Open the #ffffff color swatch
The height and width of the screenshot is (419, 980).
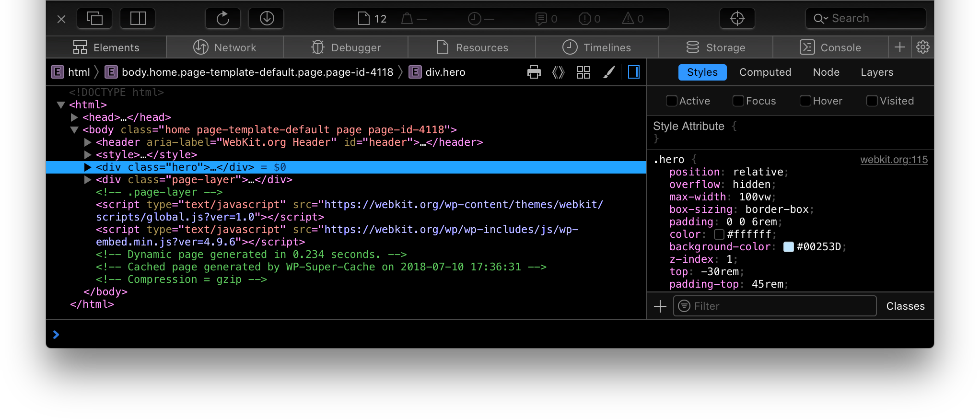pyautogui.click(x=719, y=234)
